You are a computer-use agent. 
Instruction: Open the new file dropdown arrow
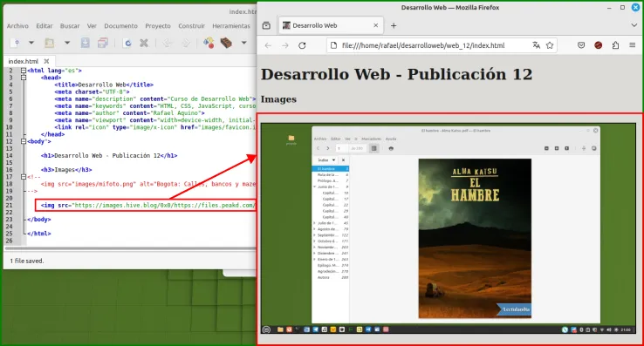pyautogui.click(x=31, y=43)
